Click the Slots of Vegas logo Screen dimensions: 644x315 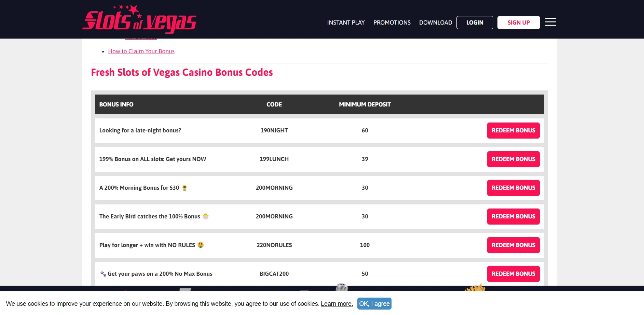point(139,19)
